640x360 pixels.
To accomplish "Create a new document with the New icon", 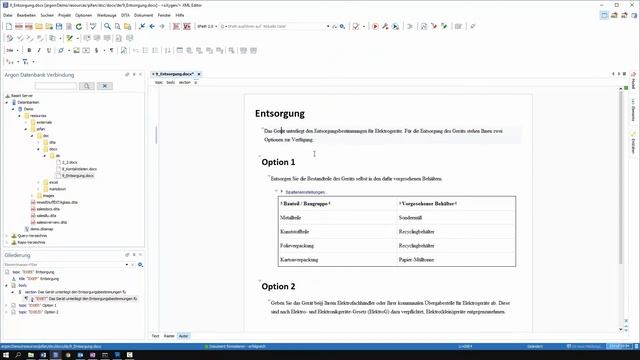I will [9, 27].
